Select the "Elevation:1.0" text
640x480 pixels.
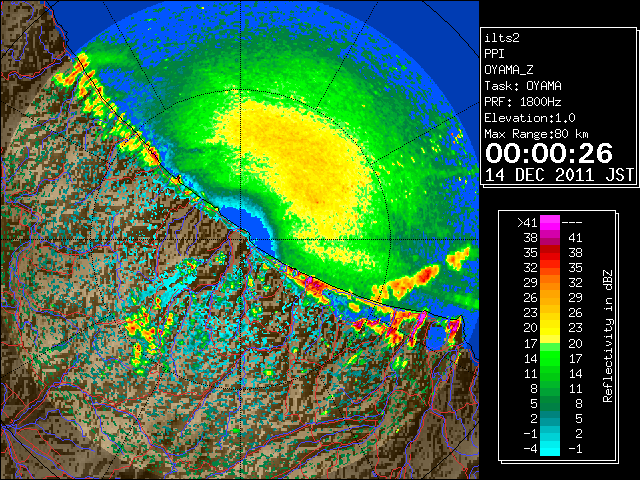tap(530, 118)
